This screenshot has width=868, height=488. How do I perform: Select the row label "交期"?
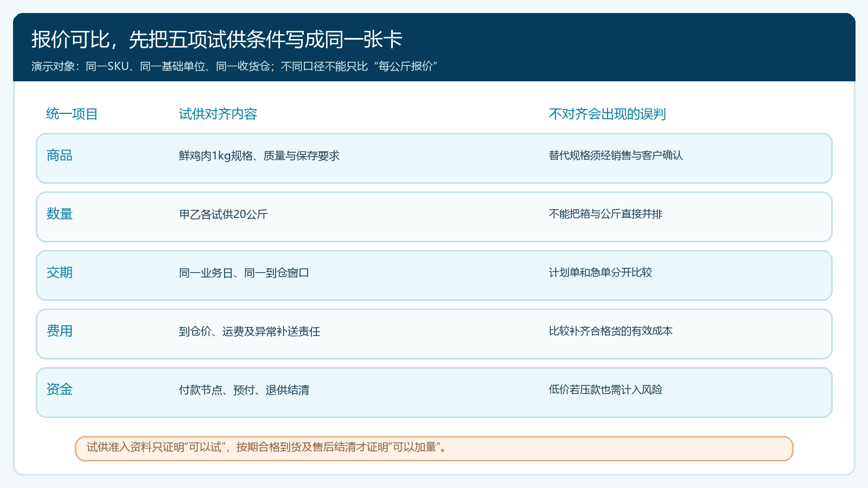click(60, 273)
